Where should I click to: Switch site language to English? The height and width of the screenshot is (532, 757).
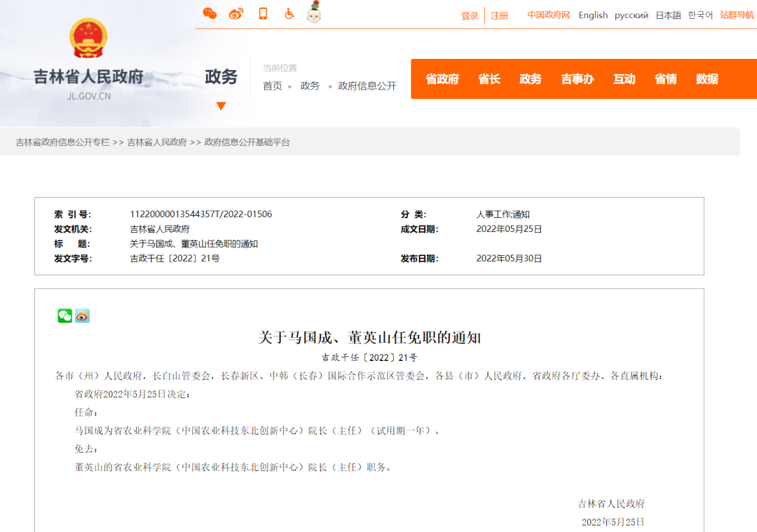(x=593, y=15)
